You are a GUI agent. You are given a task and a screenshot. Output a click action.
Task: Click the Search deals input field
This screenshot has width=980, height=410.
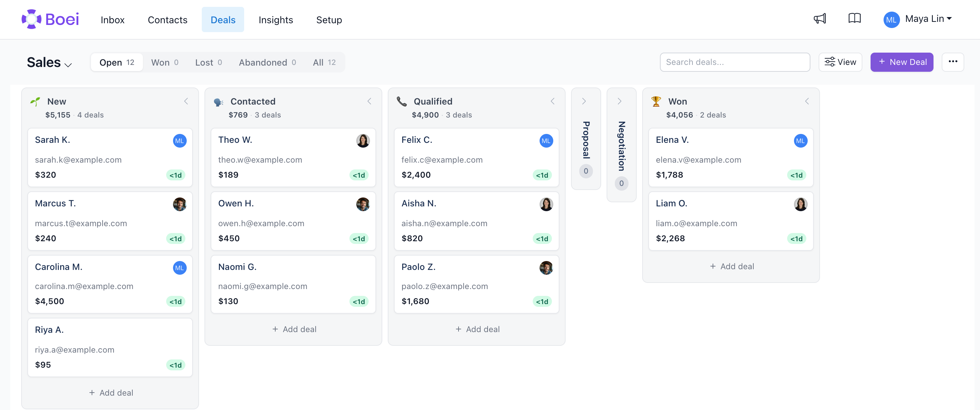click(734, 62)
